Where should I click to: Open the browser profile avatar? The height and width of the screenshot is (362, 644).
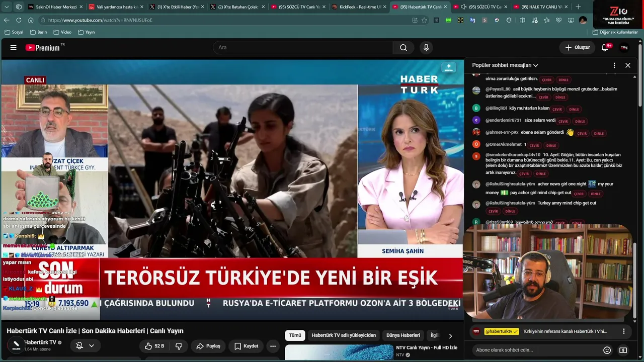coord(583,20)
